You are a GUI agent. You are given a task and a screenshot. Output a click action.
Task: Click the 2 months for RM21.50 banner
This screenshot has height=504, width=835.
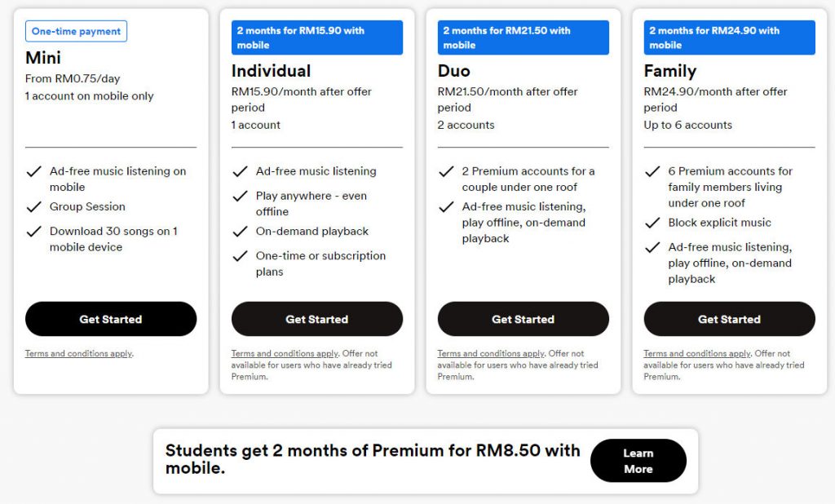click(523, 38)
